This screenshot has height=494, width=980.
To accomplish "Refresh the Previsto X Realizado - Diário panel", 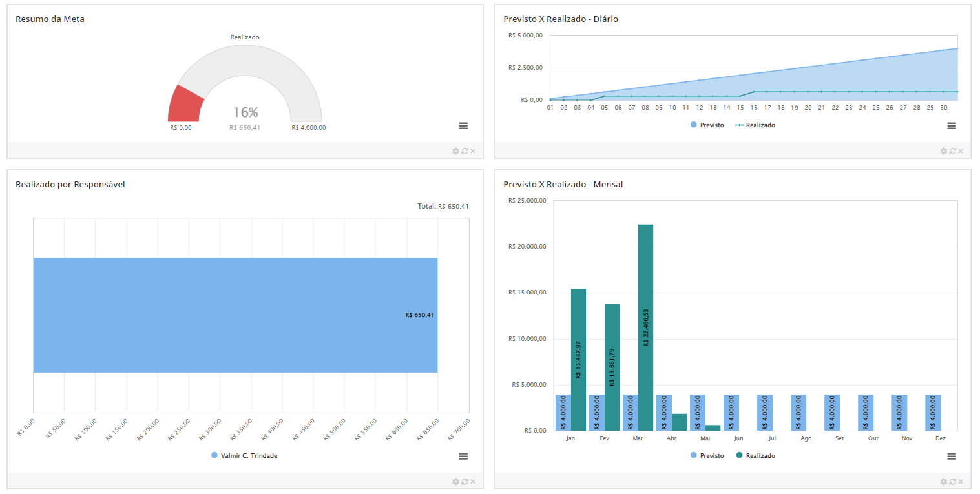I will click(952, 151).
